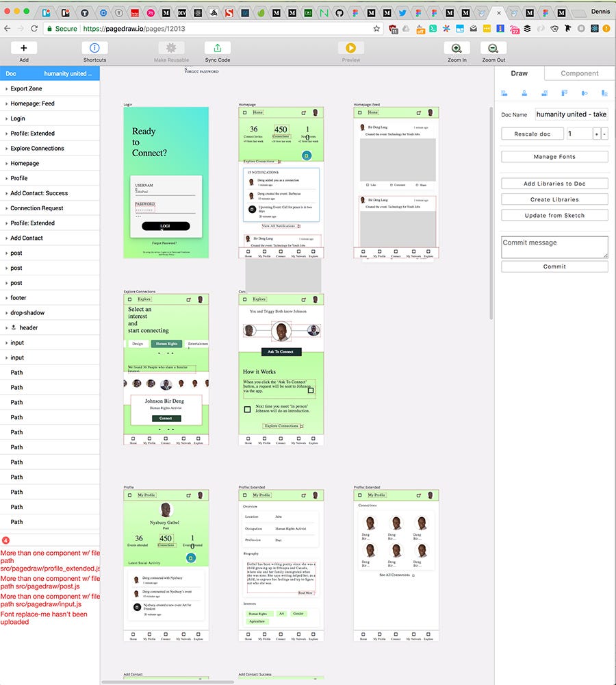Viewport: 616px width, 685px height.
Task: Click the Zoom In magnifier icon
Action: tap(456, 48)
